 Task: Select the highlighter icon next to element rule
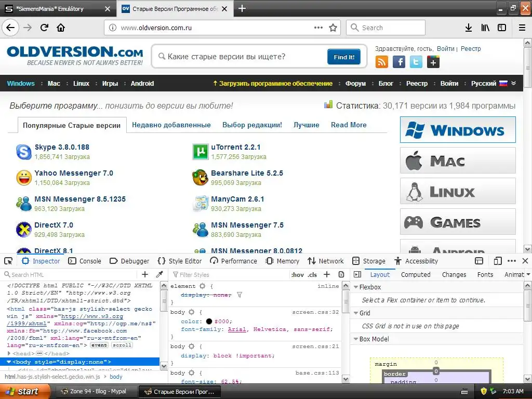click(203, 286)
